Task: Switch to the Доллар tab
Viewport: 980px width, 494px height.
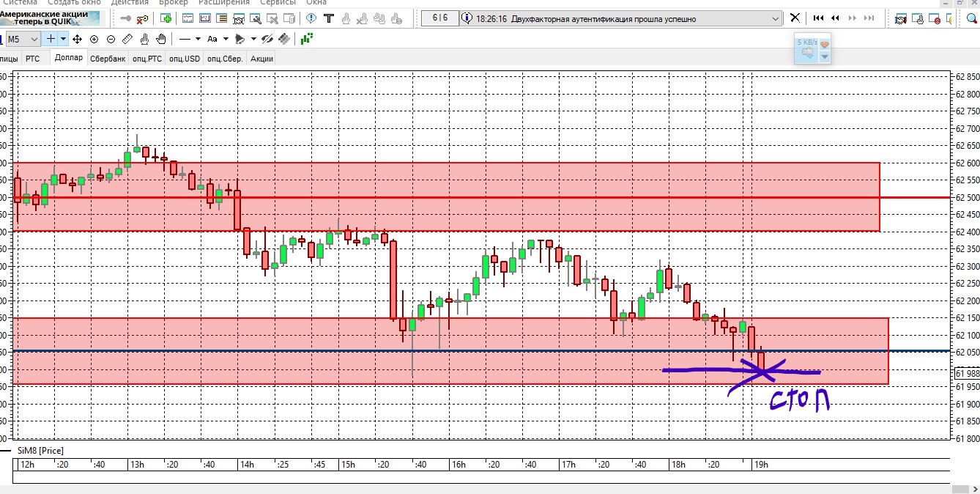Action: click(x=68, y=58)
